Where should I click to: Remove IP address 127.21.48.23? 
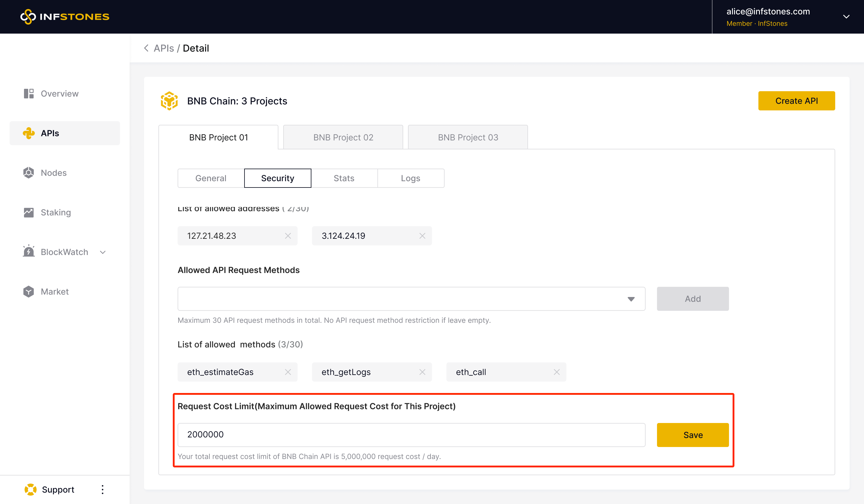[x=288, y=236]
